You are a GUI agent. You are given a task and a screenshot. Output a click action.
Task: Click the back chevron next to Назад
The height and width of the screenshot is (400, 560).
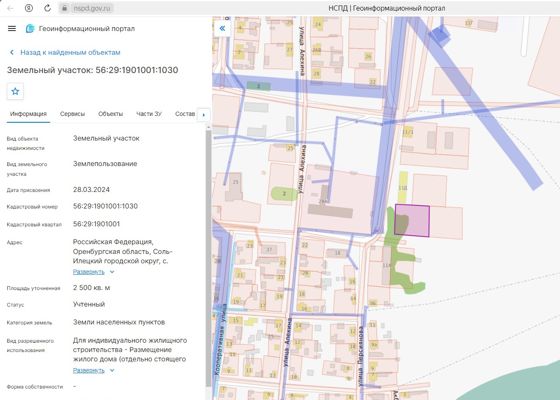(x=12, y=52)
